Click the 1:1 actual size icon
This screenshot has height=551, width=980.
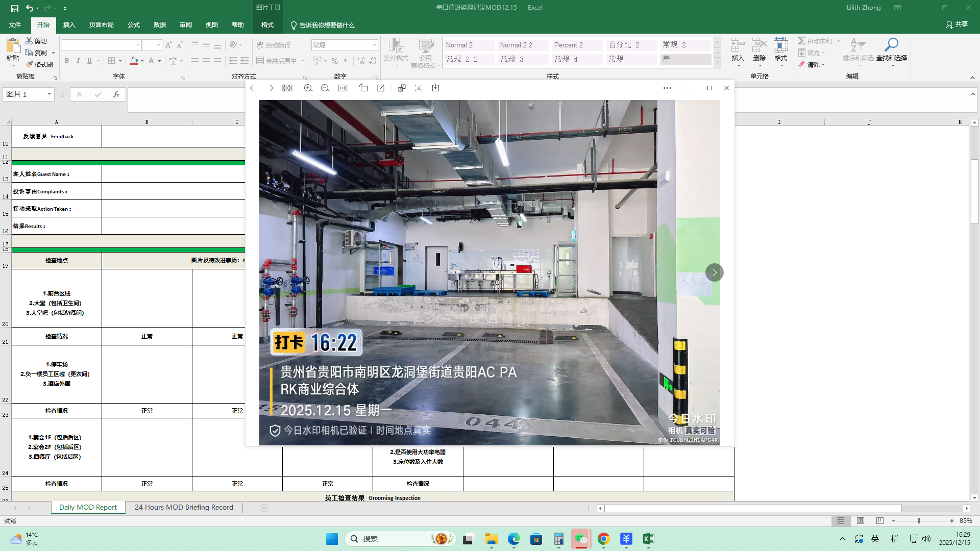coord(342,88)
